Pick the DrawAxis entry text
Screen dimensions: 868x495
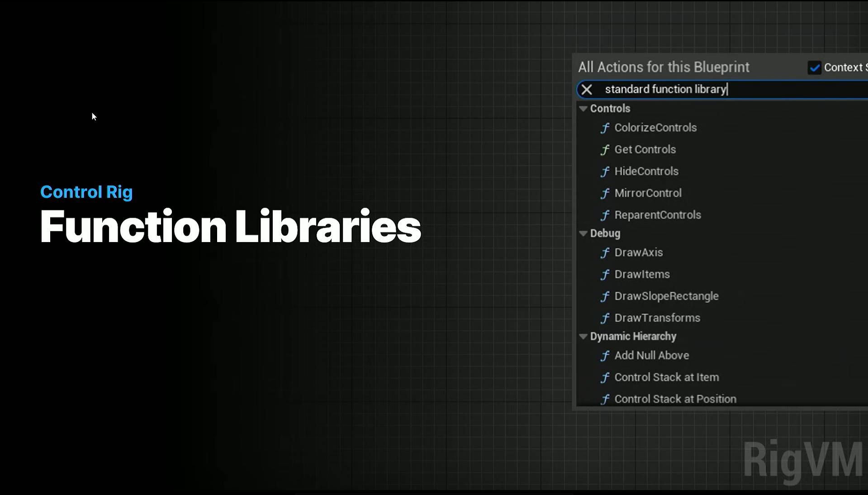639,252
